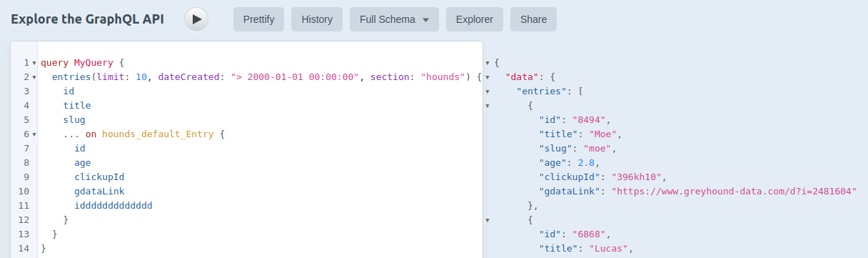Image resolution: width=868 pixels, height=258 pixels.
Task: Collapse the query MyQuery fold arrow
Action: click(x=34, y=63)
